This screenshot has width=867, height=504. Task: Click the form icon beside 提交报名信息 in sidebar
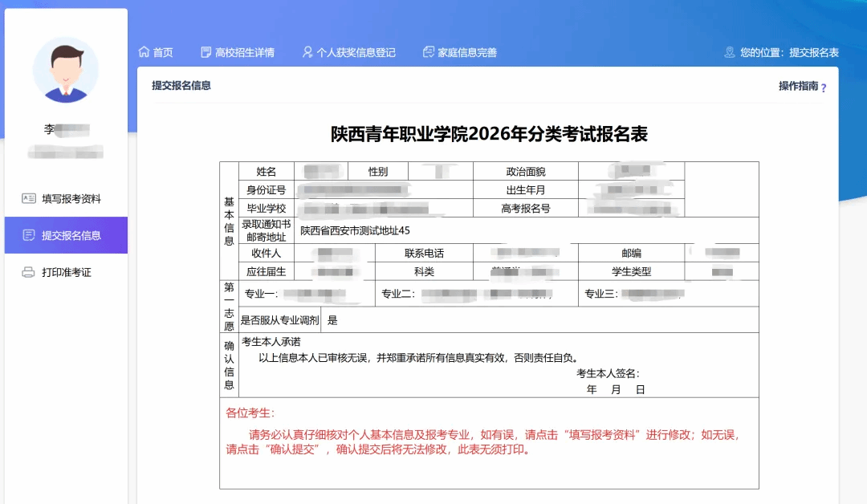(x=29, y=235)
